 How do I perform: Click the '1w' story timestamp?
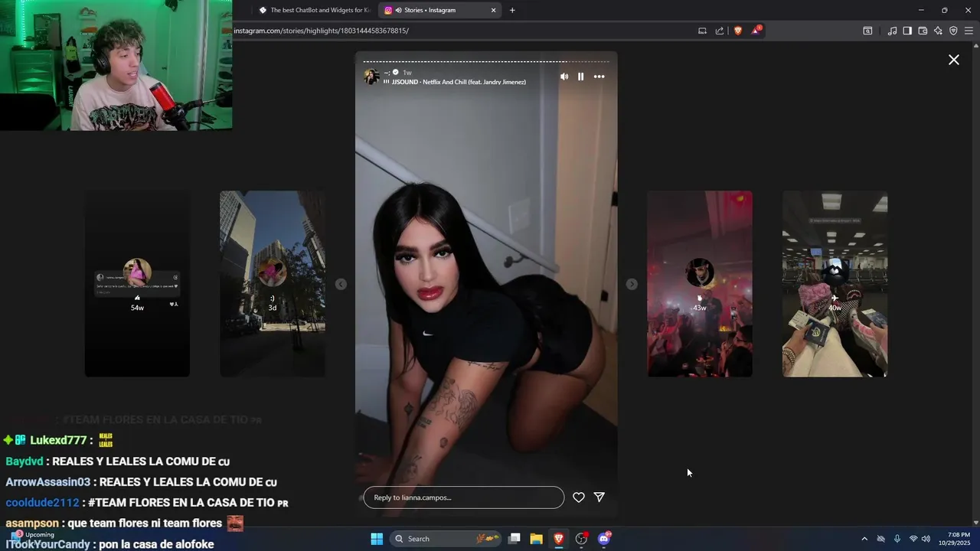click(x=407, y=73)
